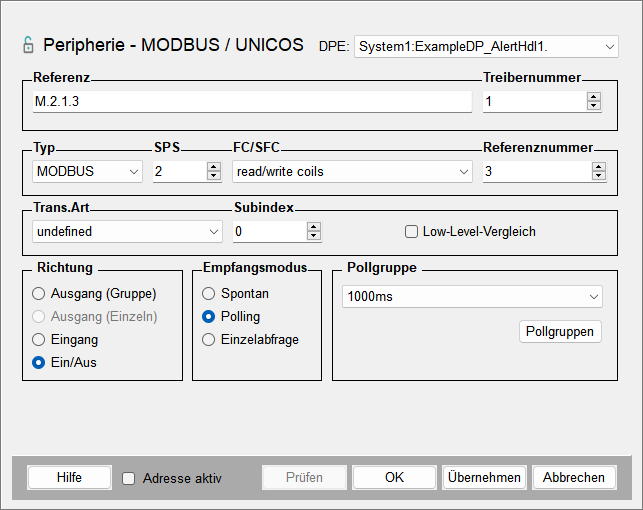Image resolution: width=643 pixels, height=510 pixels.
Task: Confirm with the OK button
Action: pos(394,478)
